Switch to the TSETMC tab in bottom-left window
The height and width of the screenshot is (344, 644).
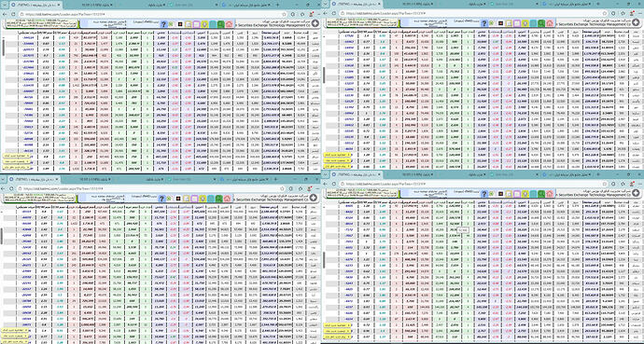(x=35, y=179)
